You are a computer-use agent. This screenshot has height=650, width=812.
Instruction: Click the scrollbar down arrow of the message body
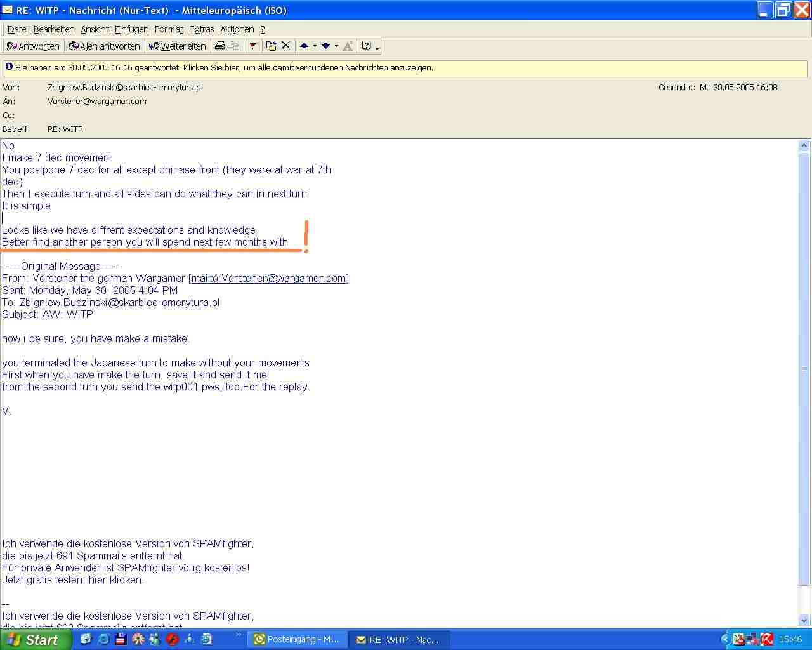[804, 621]
